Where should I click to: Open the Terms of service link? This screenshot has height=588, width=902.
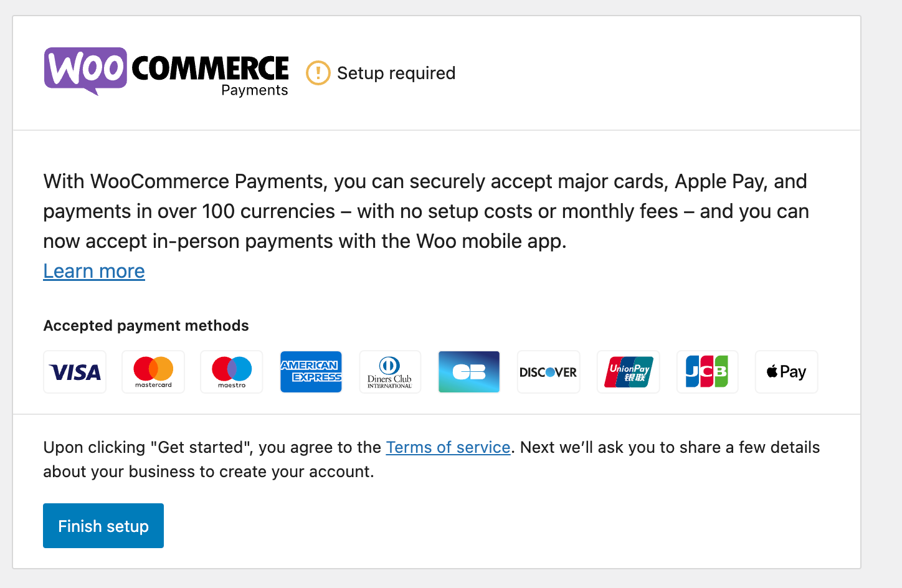click(448, 447)
